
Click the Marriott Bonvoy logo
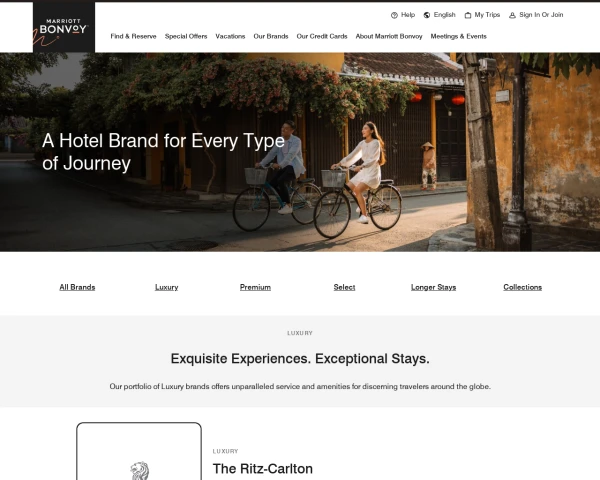coord(64,27)
